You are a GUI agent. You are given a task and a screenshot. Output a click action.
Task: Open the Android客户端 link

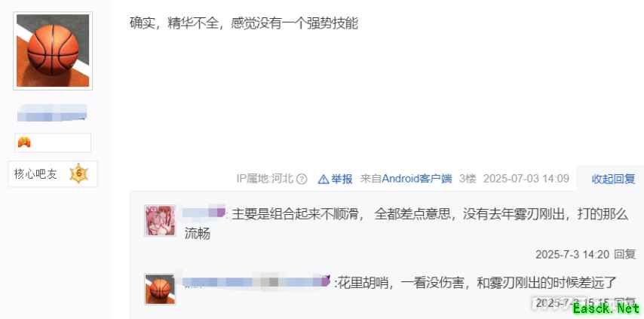pos(417,179)
